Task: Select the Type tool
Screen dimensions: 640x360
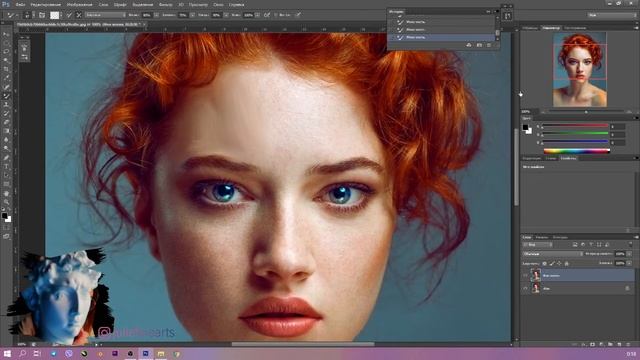Action: click(x=6, y=167)
